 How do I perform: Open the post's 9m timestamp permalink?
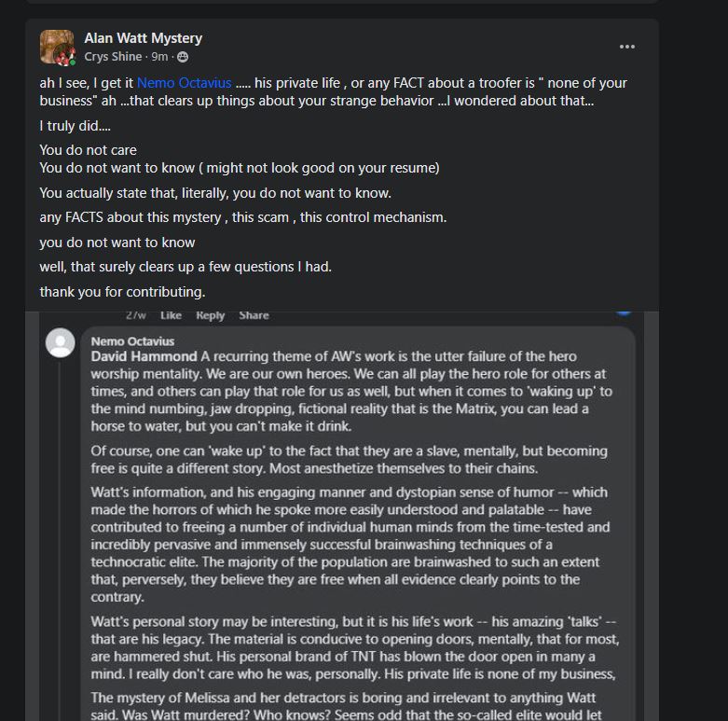point(159,57)
